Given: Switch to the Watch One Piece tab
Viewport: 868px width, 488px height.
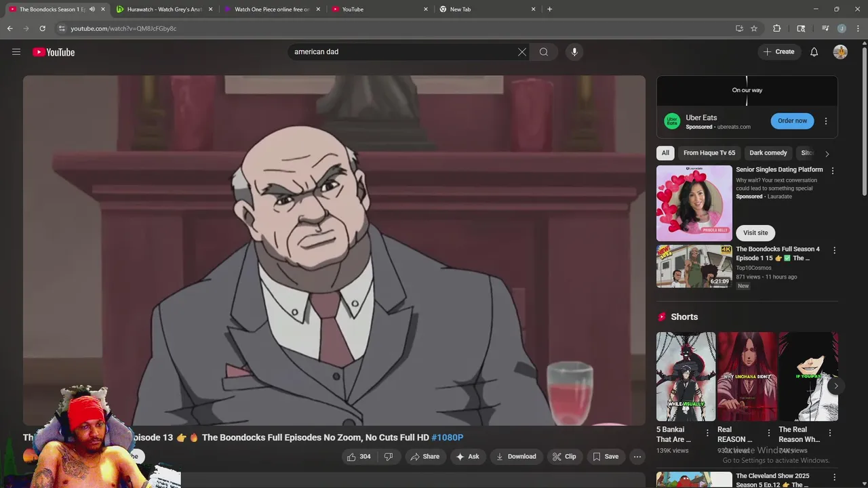Looking at the screenshot, I should click(x=272, y=9).
